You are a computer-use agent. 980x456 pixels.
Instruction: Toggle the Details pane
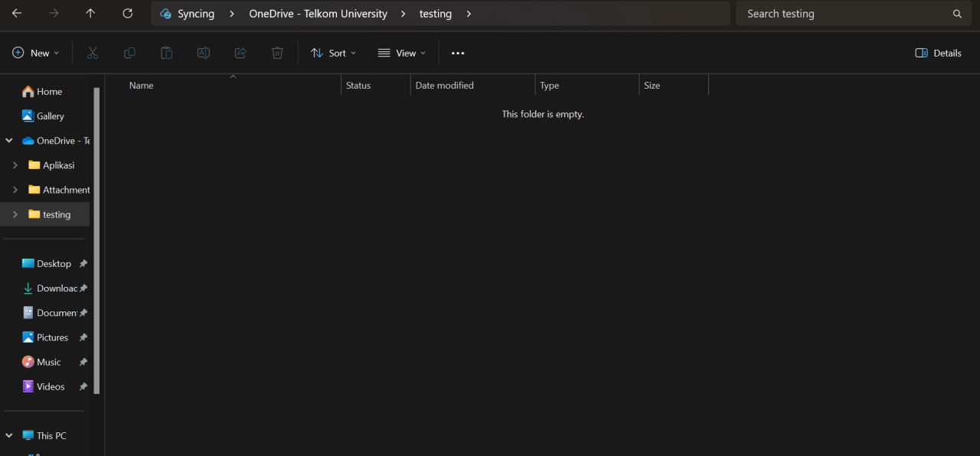[938, 53]
